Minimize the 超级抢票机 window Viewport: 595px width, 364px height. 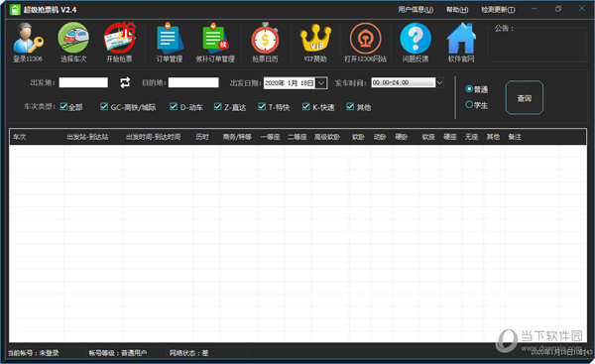coord(535,9)
